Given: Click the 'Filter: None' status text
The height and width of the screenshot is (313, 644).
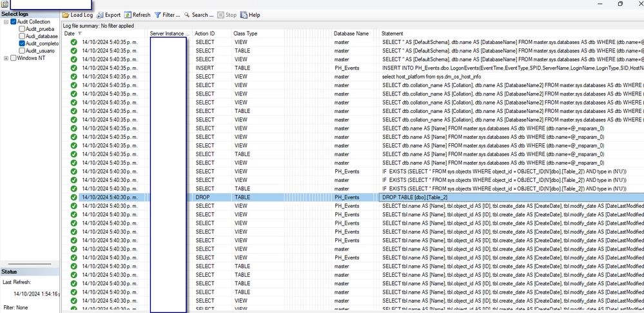Looking at the screenshot, I should point(16,307).
